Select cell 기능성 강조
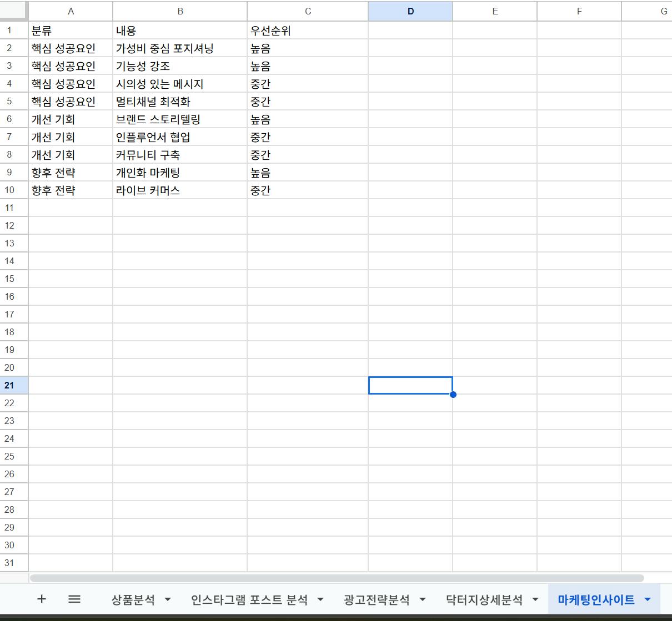672x621 pixels. click(180, 66)
